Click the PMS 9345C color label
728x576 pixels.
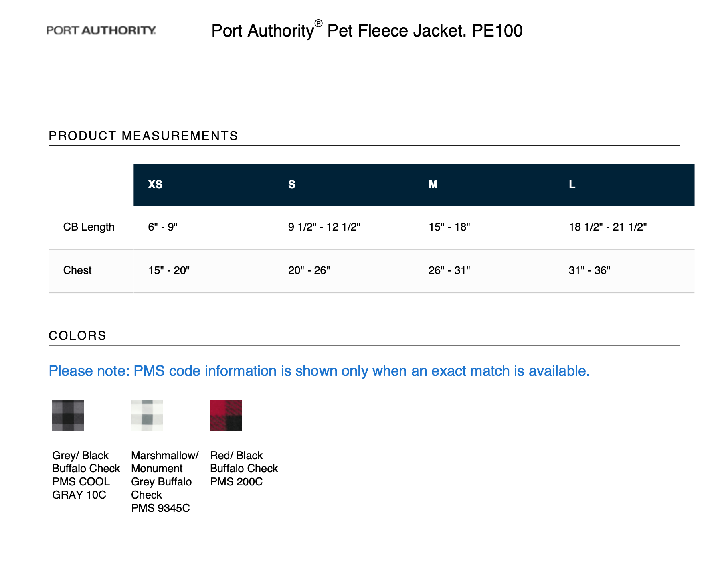tap(160, 508)
